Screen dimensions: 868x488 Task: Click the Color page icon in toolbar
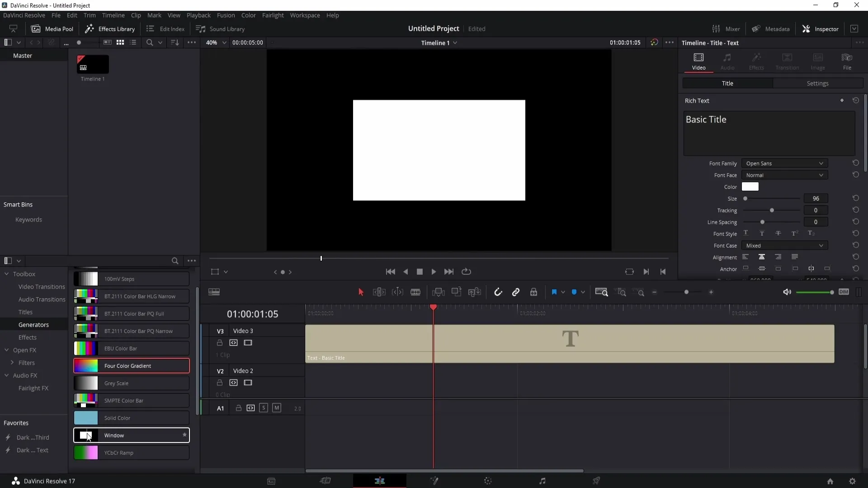(488, 481)
